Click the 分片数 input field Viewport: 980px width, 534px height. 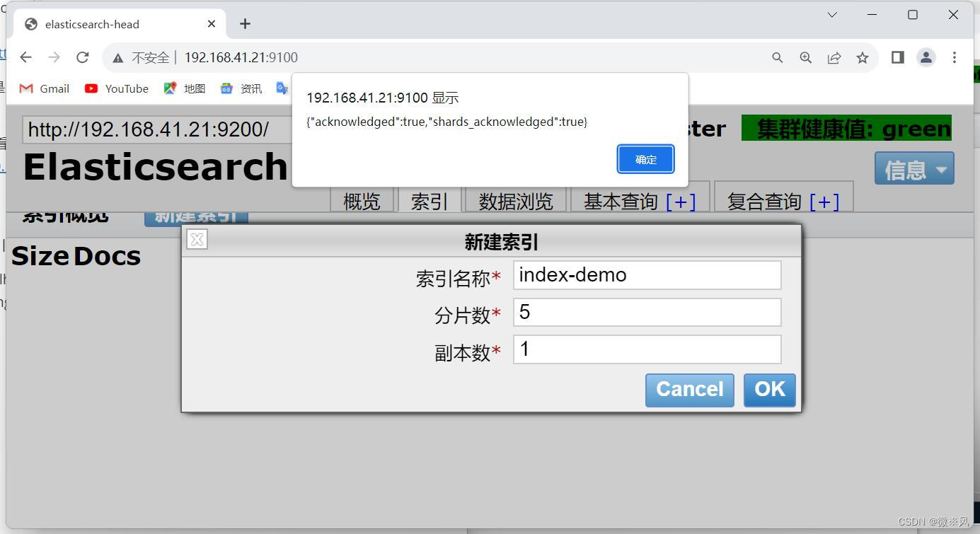tap(647, 312)
